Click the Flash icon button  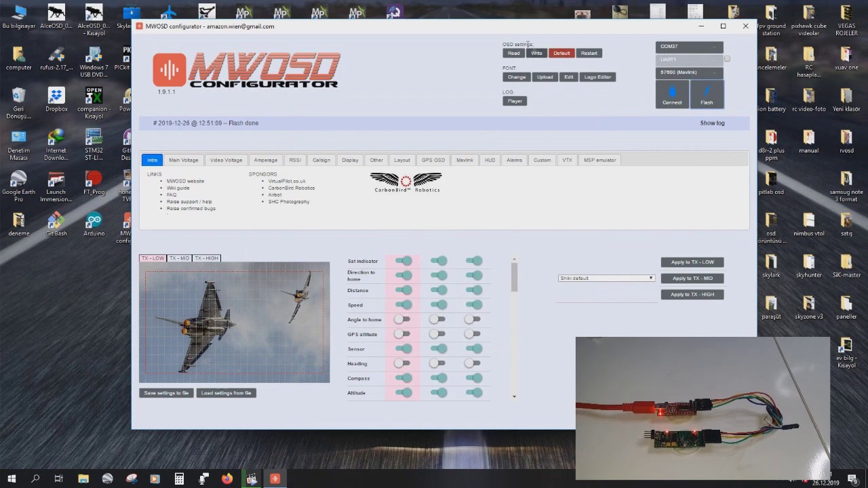click(707, 94)
